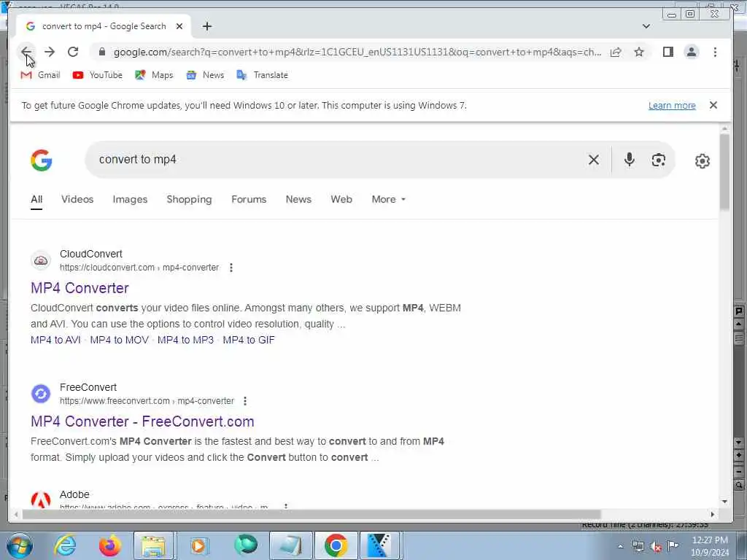
Task: Clear the search query with the X icon
Action: (x=594, y=160)
